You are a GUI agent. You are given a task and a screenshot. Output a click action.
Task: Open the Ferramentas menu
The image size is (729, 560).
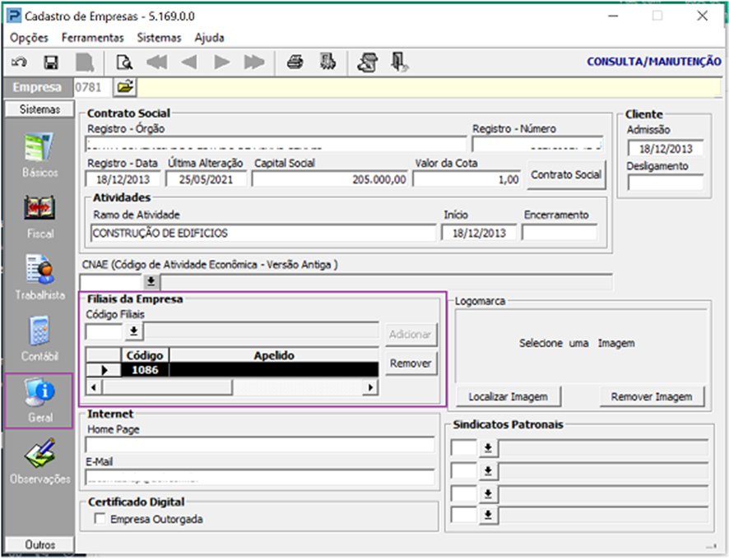click(93, 38)
